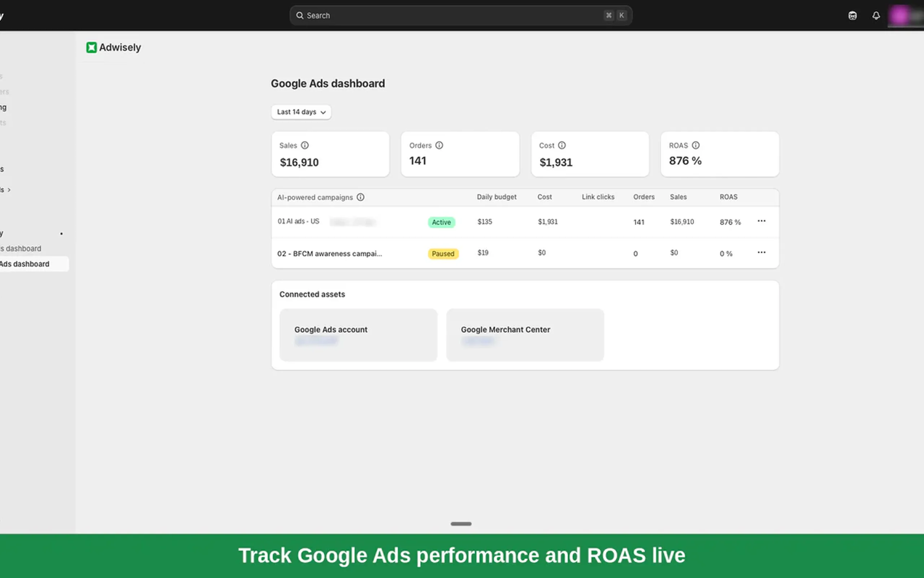
Task: Click the $16,910 sales cell in Active row
Action: [x=682, y=222]
